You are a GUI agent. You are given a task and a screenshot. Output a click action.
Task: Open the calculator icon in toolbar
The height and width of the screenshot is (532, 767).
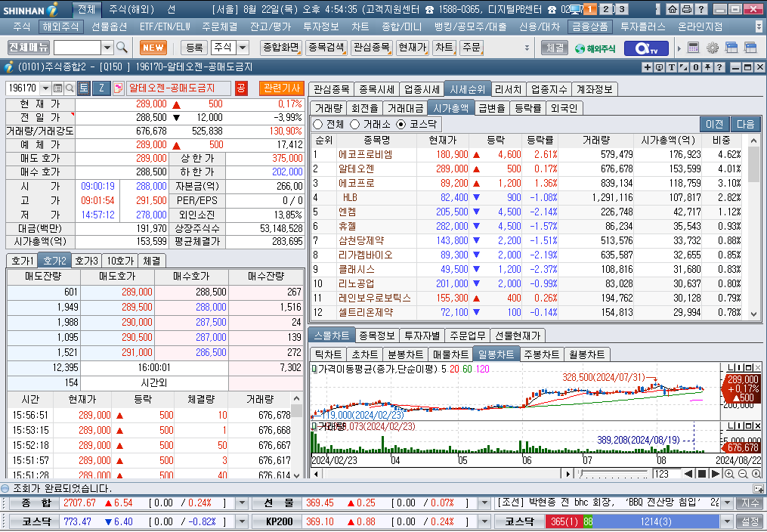click(693, 48)
